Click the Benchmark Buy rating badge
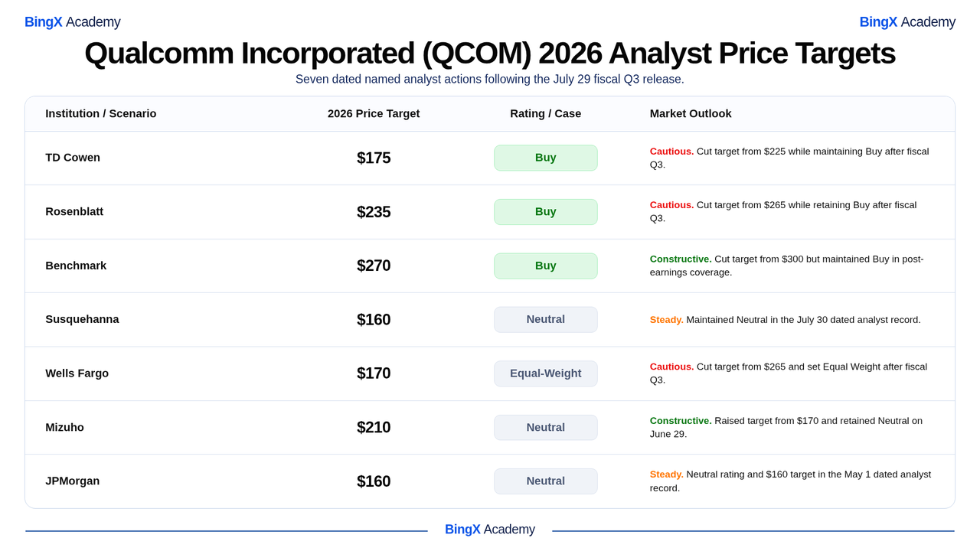This screenshot has width=980, height=551. coord(546,266)
